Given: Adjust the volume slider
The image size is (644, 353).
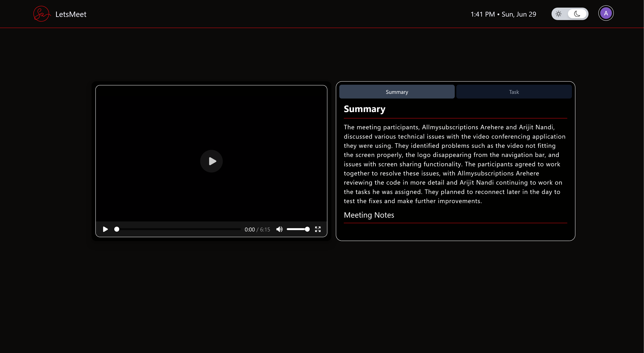Looking at the screenshot, I should [298, 229].
